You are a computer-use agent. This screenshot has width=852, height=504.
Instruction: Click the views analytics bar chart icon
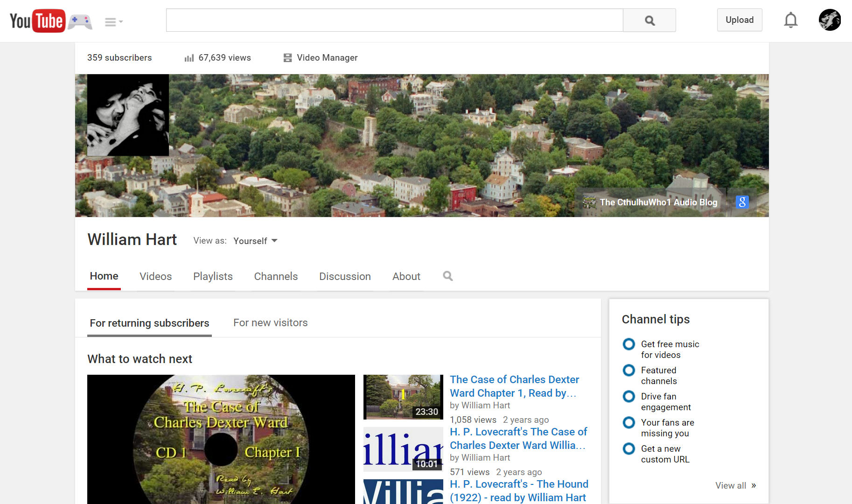(x=189, y=58)
